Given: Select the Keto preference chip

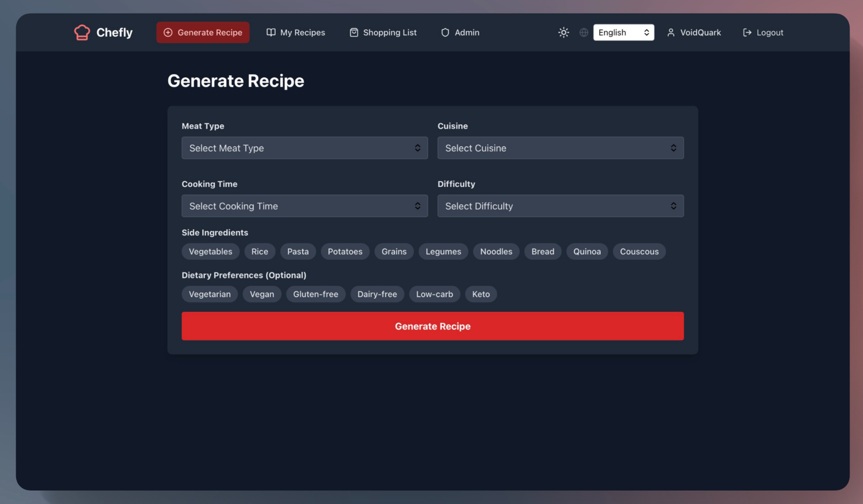Looking at the screenshot, I should pyautogui.click(x=481, y=294).
